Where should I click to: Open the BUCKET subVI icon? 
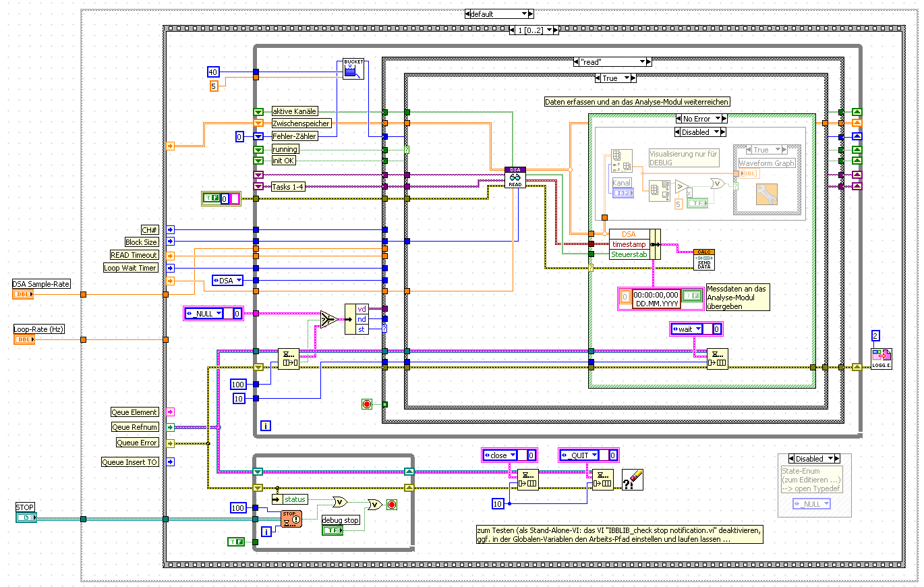[353, 69]
